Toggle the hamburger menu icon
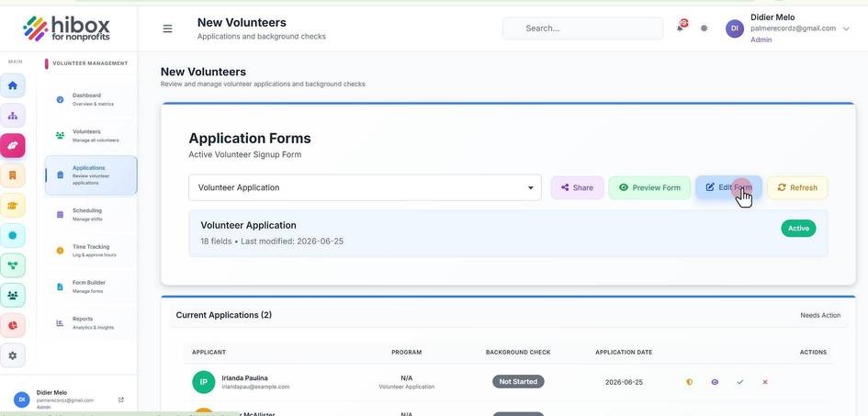This screenshot has height=416, width=868. (x=167, y=28)
